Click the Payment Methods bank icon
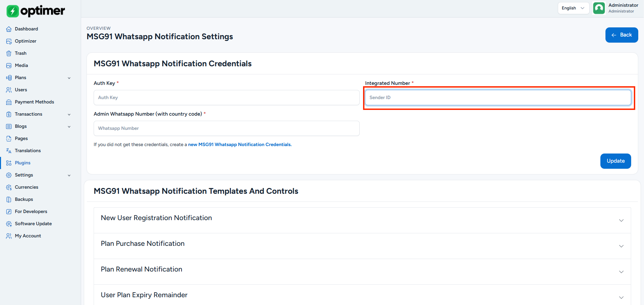 9,102
